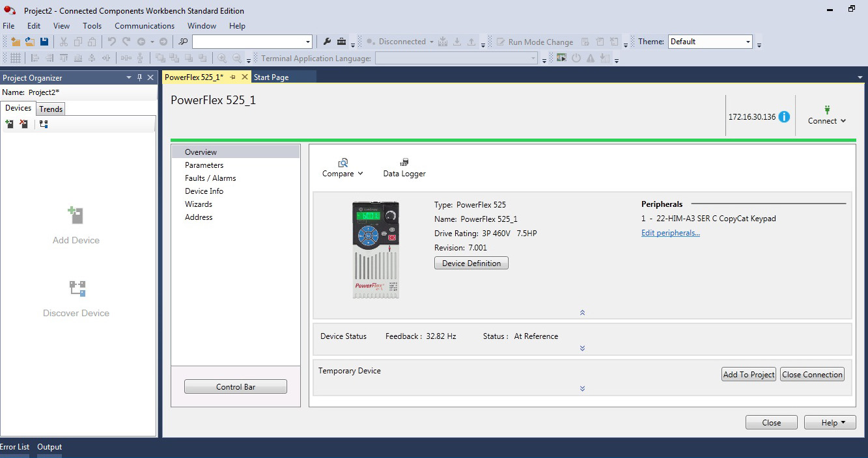Image resolution: width=868 pixels, height=458 pixels.
Task: Click the 22-HIM-A3 SER C CopyCat Keypad entry
Action: click(708, 219)
